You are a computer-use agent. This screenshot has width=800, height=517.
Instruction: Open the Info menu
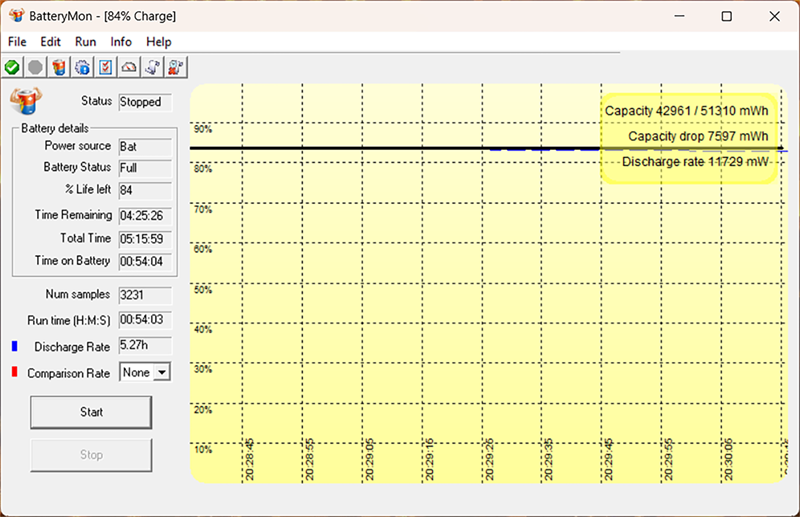click(121, 42)
